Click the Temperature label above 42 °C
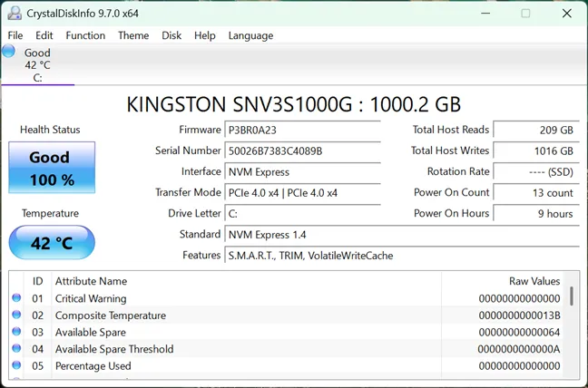 click(50, 213)
